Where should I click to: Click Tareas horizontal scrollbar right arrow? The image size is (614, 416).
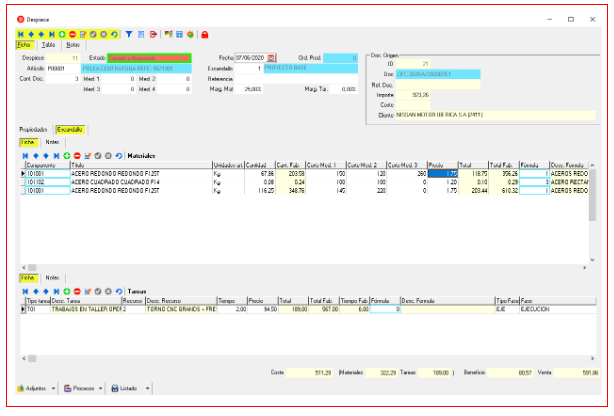pyautogui.click(x=592, y=358)
